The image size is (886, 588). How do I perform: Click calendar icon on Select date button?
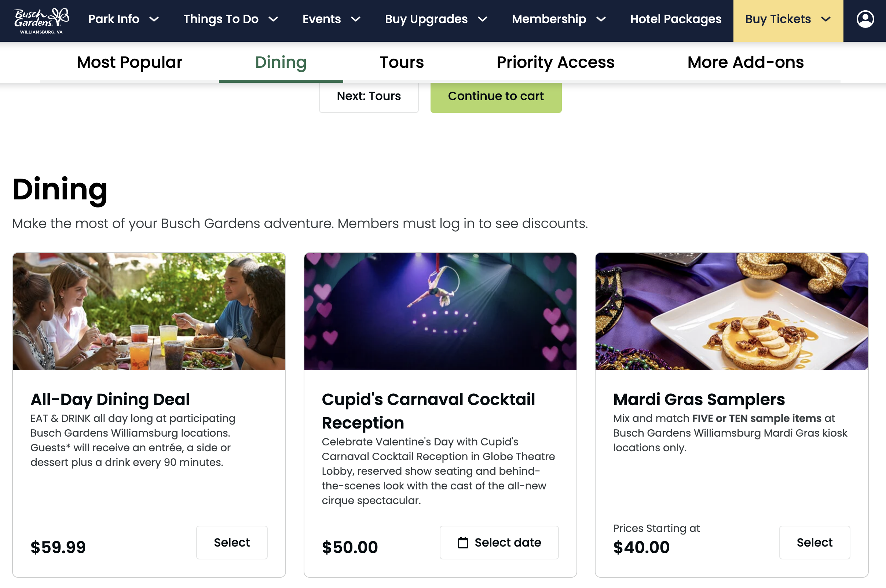pos(463,543)
